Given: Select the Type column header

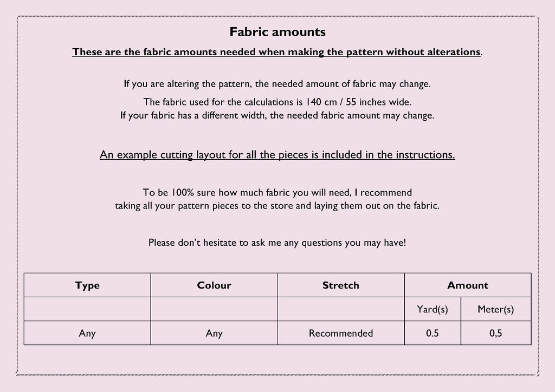Looking at the screenshot, I should [x=87, y=285].
